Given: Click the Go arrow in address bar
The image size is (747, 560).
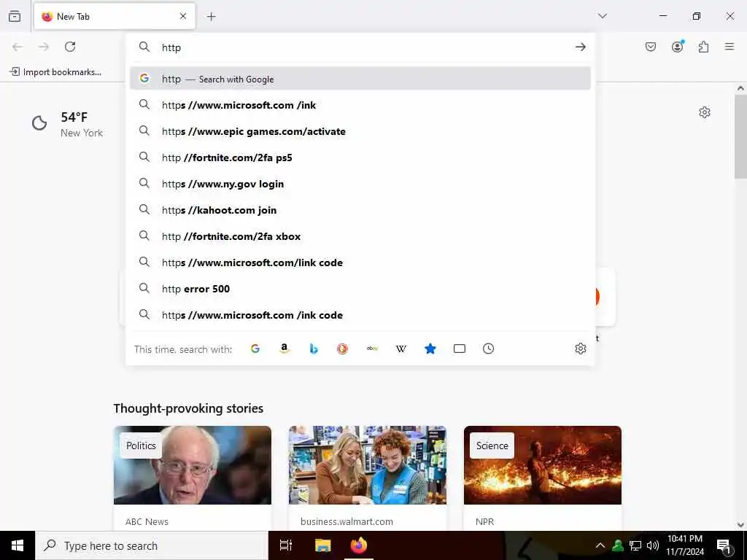Looking at the screenshot, I should (x=580, y=47).
